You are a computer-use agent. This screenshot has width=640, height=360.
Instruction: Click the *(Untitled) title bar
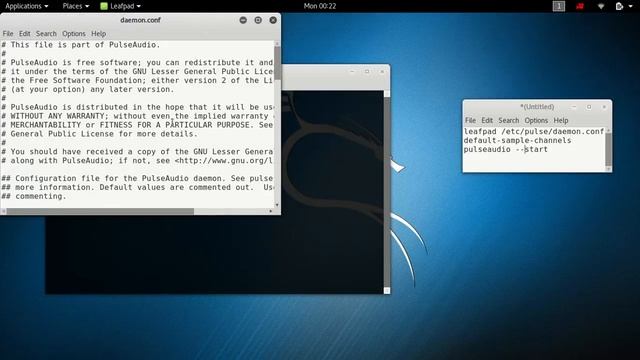coord(537,107)
